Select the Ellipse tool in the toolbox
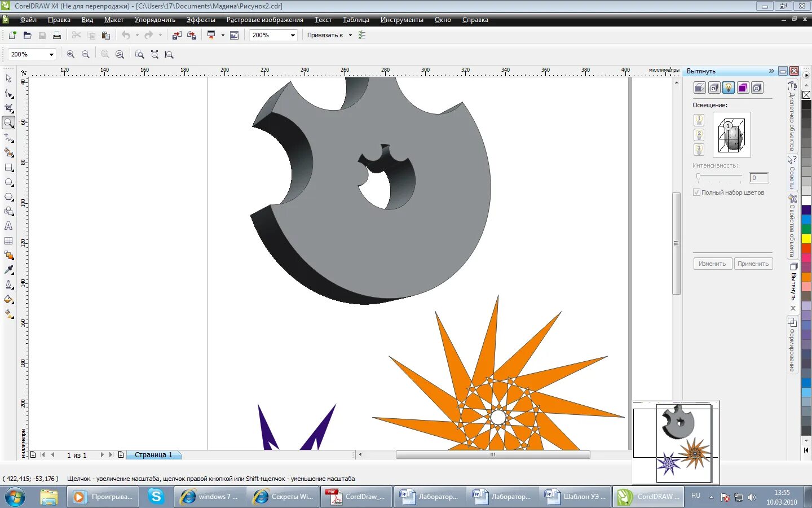The width and height of the screenshot is (812, 508). click(x=8, y=182)
